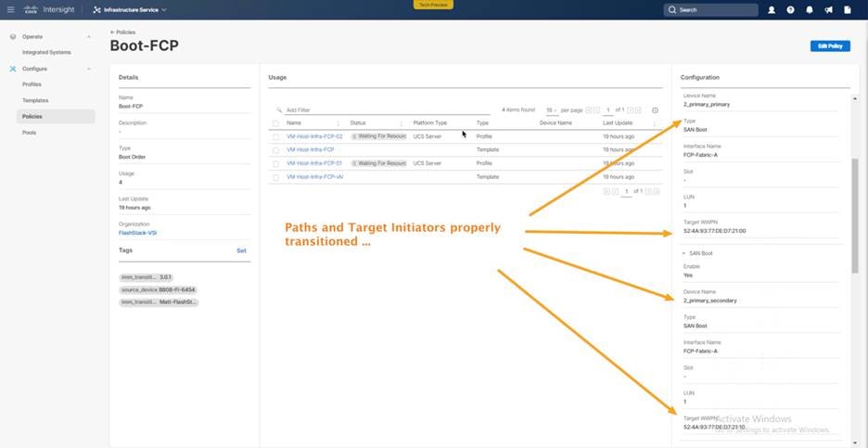
Task: Open the user profile icon
Action: tap(772, 10)
